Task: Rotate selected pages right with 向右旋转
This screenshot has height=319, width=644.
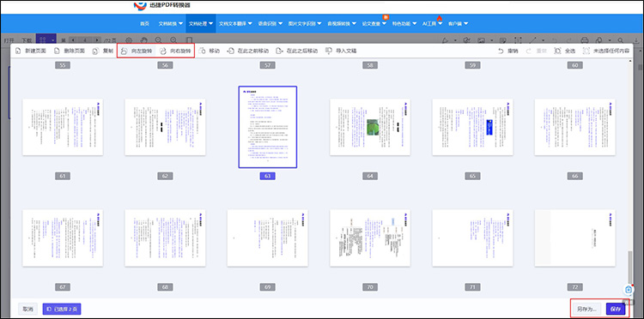Action: click(176, 51)
